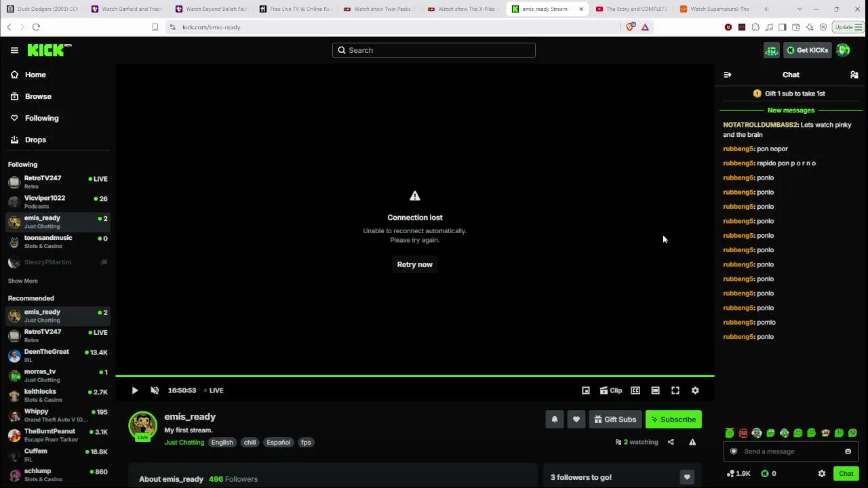Image resolution: width=868 pixels, height=488 pixels.
Task: Go back in browser history
Action: tap(9, 27)
